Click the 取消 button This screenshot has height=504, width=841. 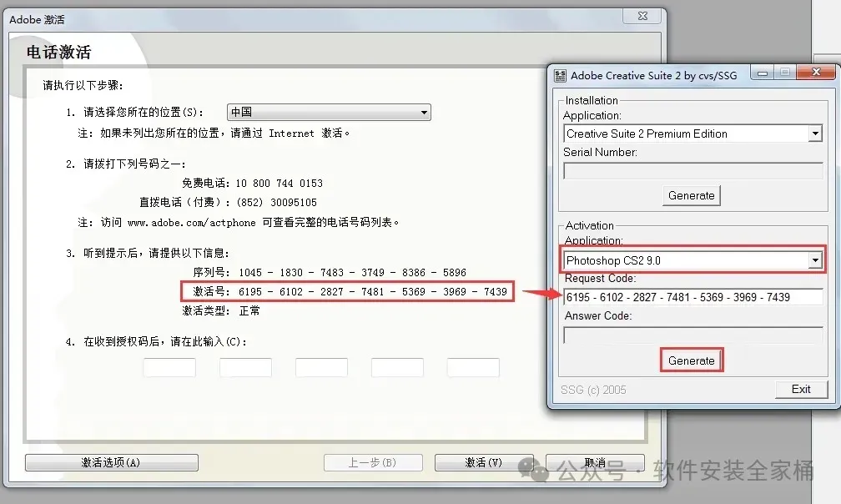(x=594, y=462)
